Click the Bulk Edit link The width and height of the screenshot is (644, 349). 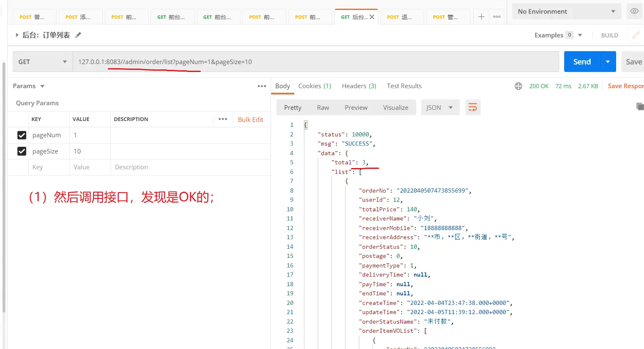(x=250, y=119)
